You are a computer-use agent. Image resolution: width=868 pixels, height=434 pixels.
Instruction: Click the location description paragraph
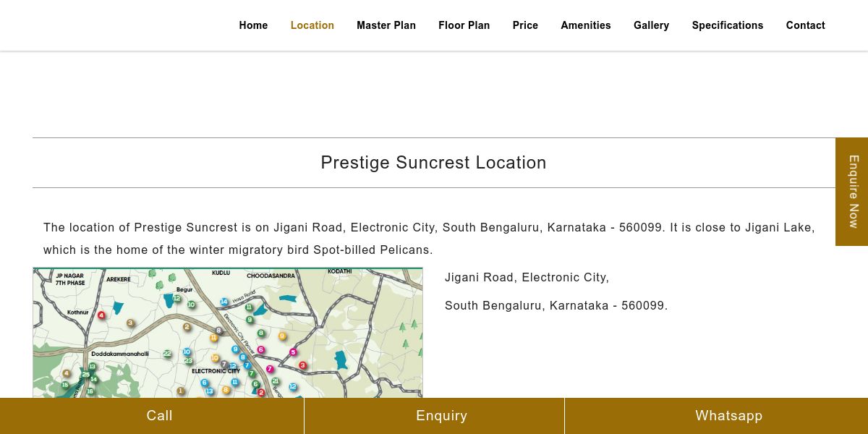tap(430, 239)
